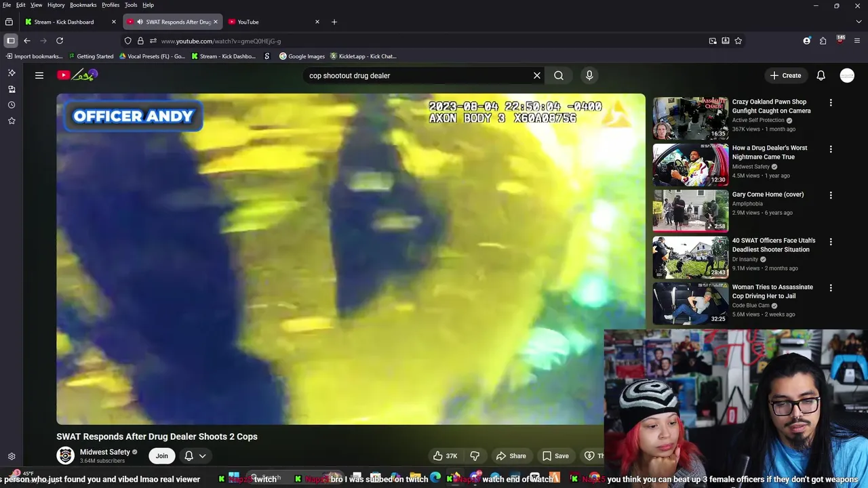Clear the search box with the X

537,75
